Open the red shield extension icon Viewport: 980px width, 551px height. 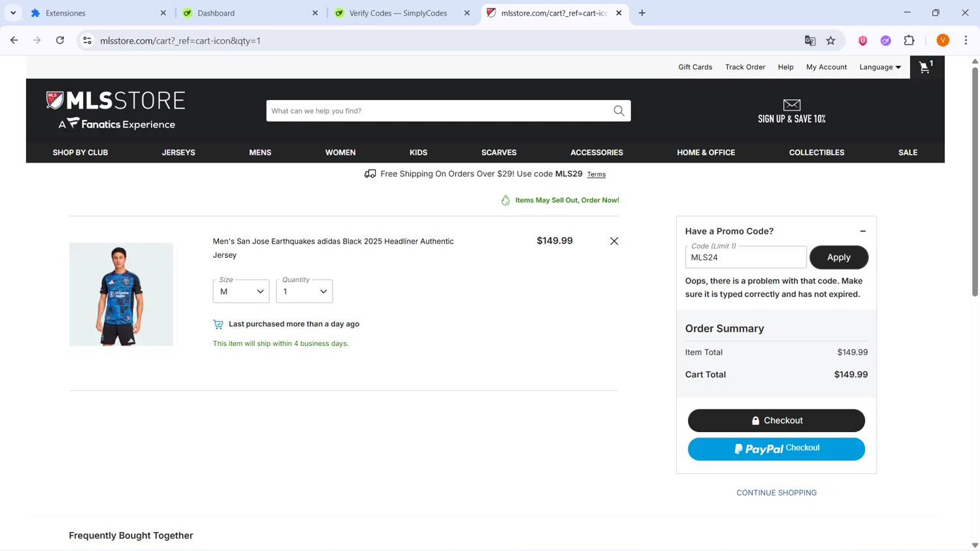coord(862,40)
